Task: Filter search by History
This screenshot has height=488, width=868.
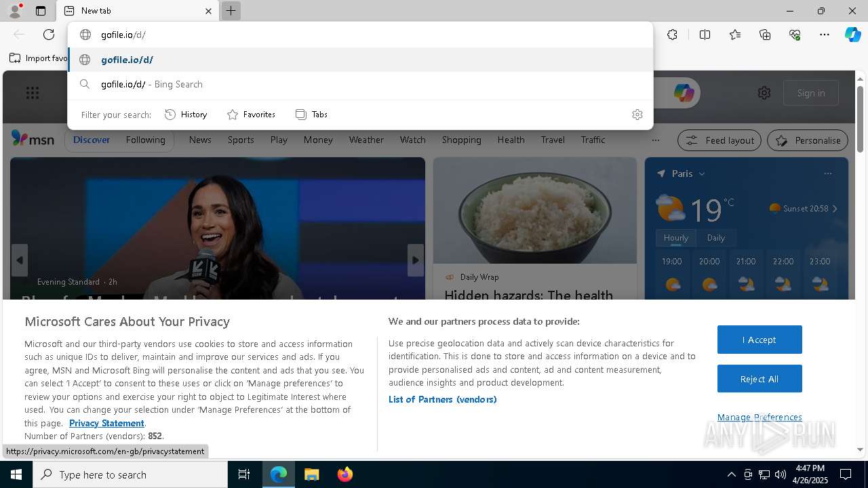Action: pyautogui.click(x=186, y=115)
